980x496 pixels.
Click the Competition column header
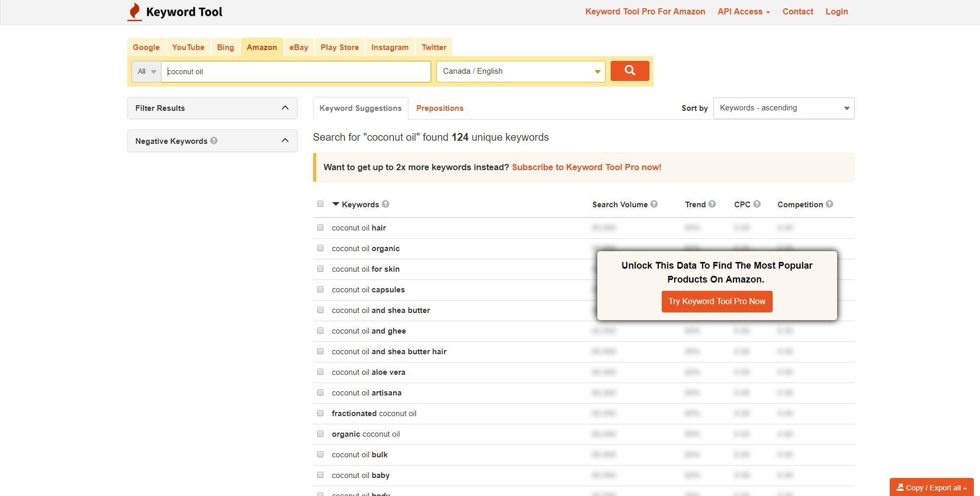coord(800,204)
